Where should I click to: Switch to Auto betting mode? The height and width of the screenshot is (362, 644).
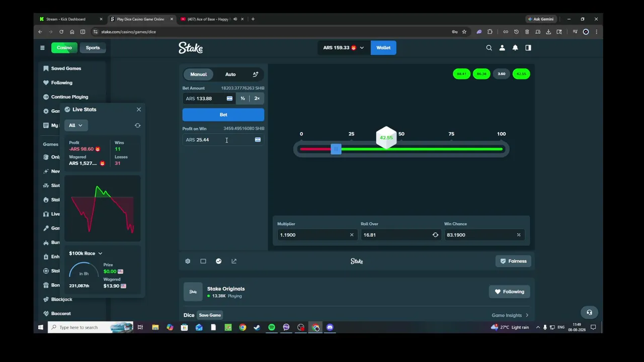click(x=230, y=74)
